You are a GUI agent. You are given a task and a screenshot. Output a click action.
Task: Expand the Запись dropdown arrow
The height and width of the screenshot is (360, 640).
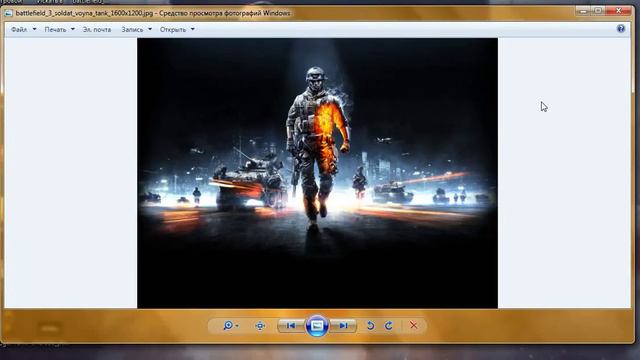click(x=150, y=29)
